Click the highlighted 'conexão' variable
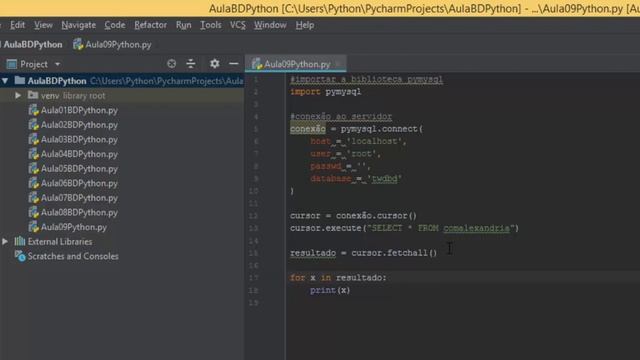640x360 pixels. 308,129
